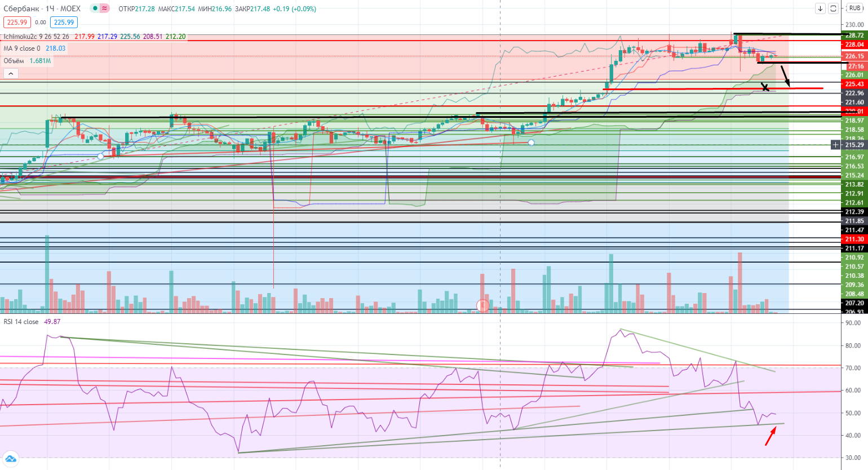
Task: Collapse the indicator legend with chevron
Action: click(11, 74)
